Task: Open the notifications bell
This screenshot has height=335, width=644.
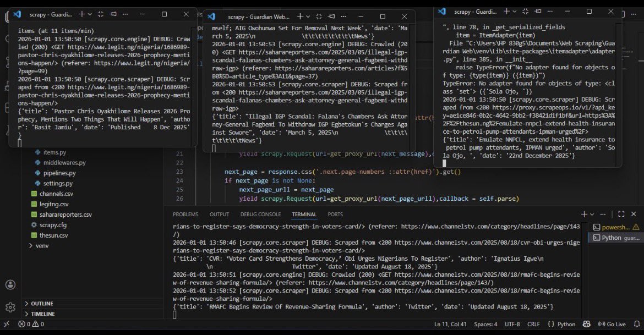Action: point(637,324)
